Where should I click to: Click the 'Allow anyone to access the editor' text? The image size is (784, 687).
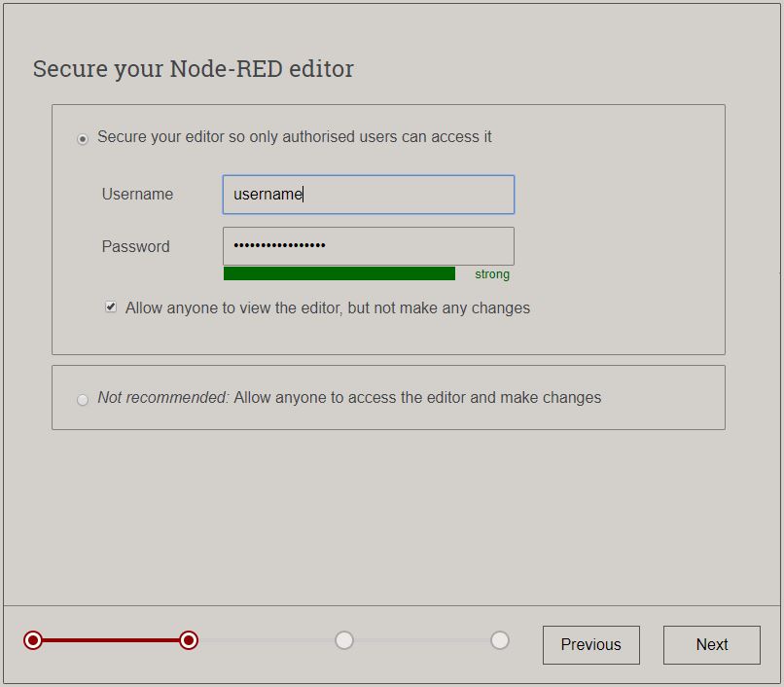pos(418,398)
